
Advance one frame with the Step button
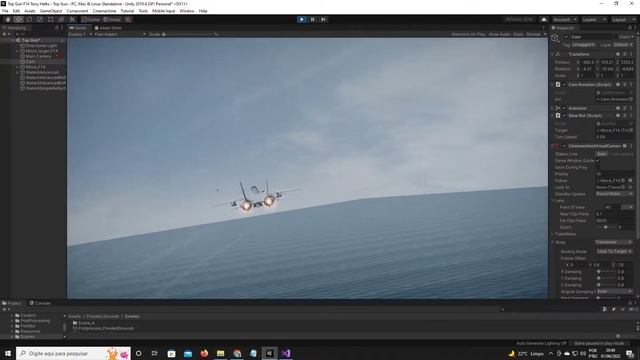point(323,20)
